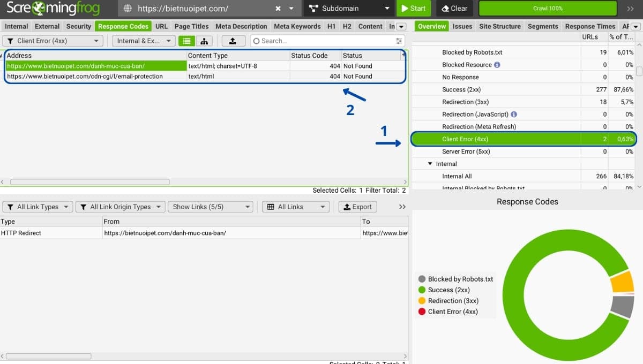Image resolution: width=643 pixels, height=364 pixels.
Task: Open the Content tab
Action: [370, 26]
